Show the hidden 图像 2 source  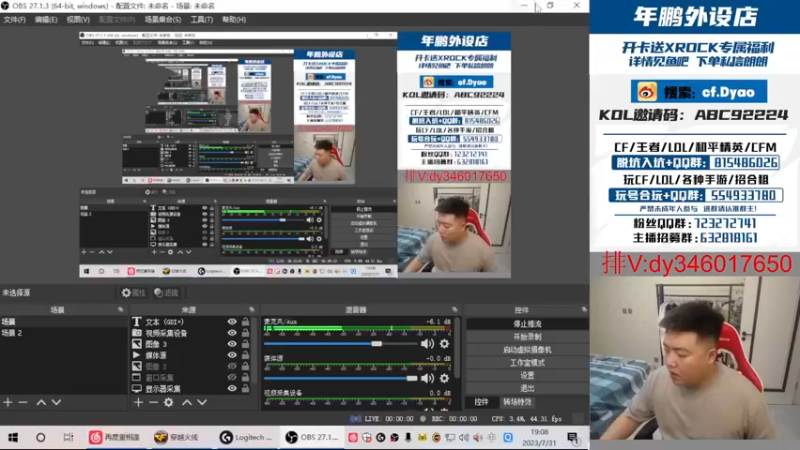[x=232, y=366]
